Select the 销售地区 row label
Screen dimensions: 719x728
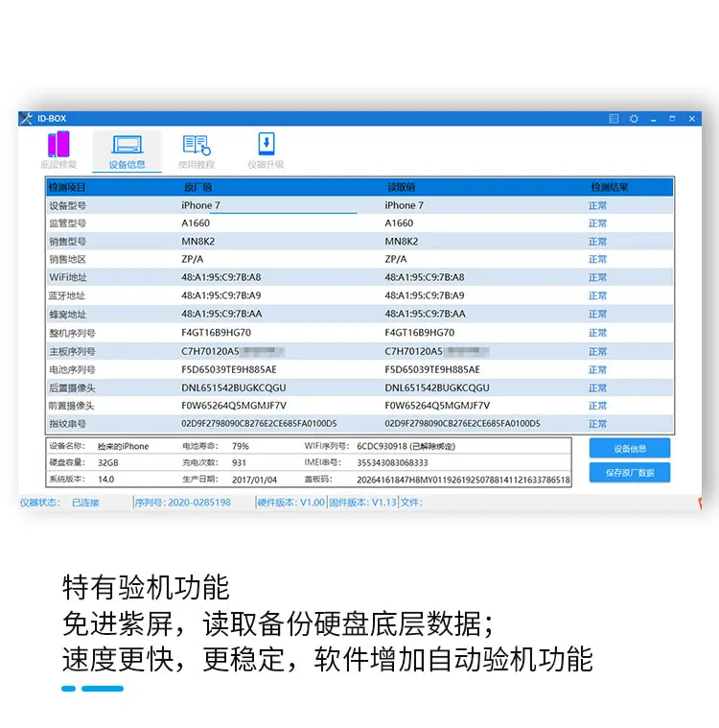(x=68, y=259)
